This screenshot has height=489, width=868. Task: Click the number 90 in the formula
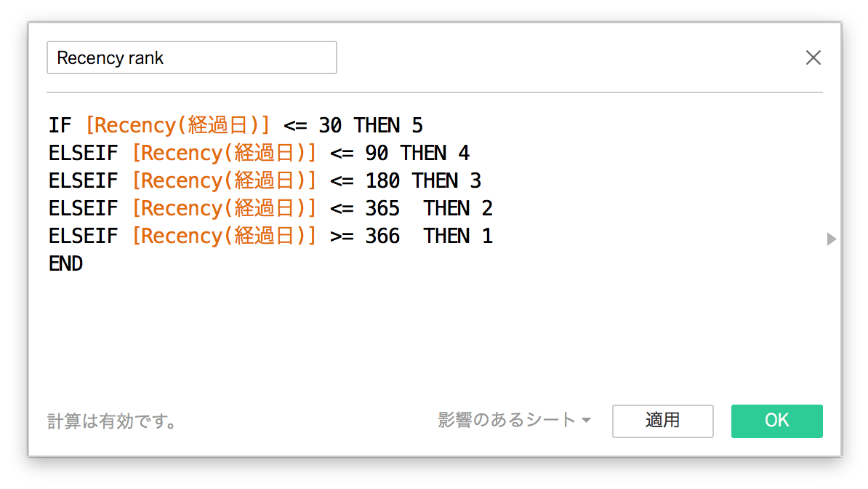(377, 154)
